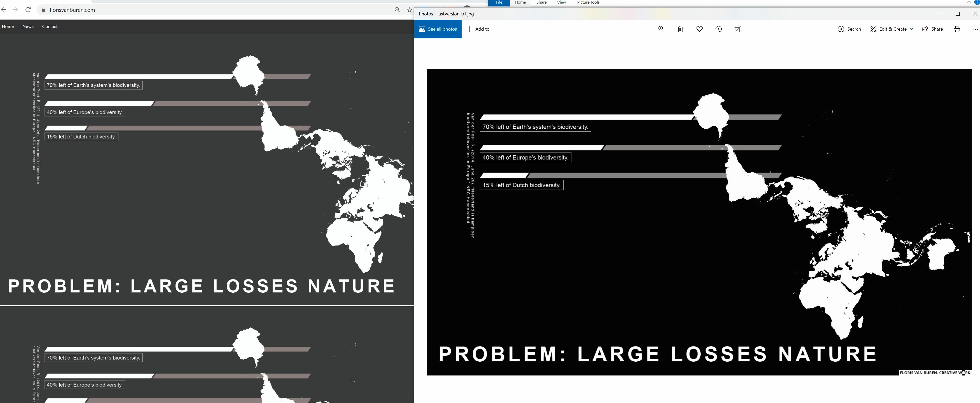Open the News link on website
The image size is (980, 403).
click(28, 26)
